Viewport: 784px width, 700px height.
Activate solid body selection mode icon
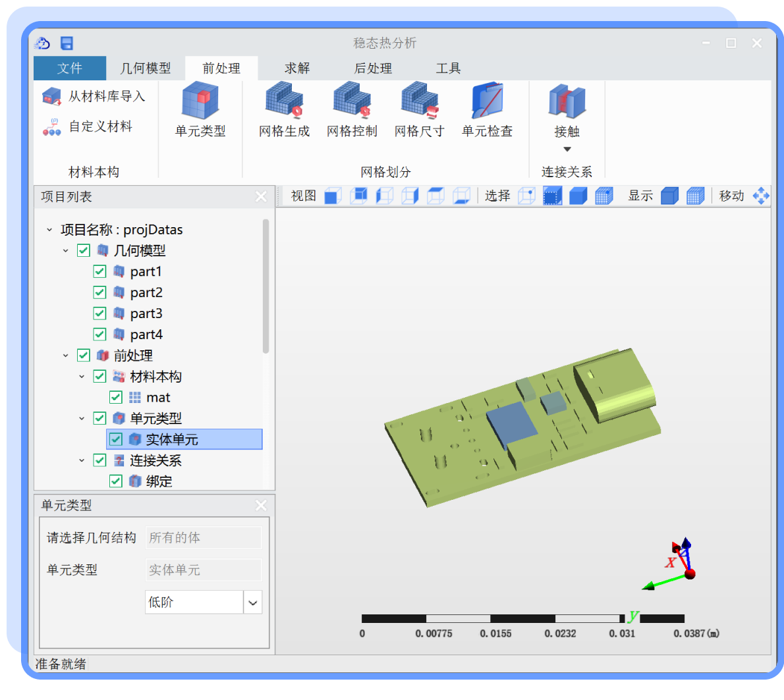pyautogui.click(x=578, y=196)
